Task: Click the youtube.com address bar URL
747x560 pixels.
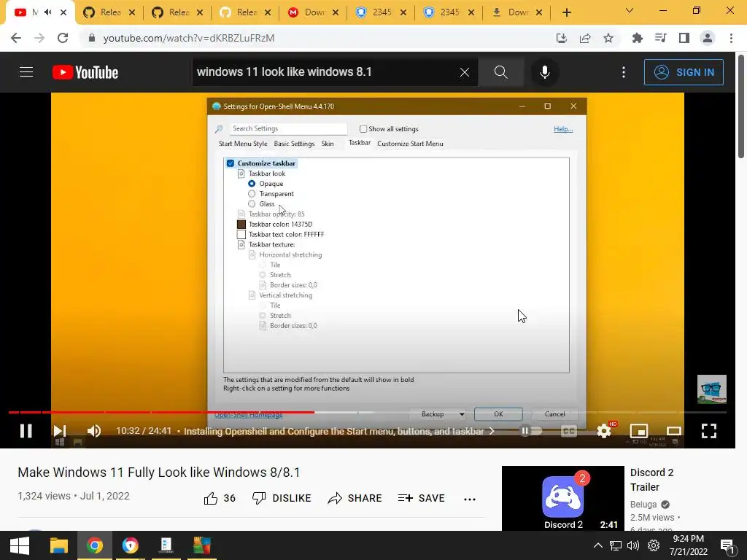Action: point(189,38)
